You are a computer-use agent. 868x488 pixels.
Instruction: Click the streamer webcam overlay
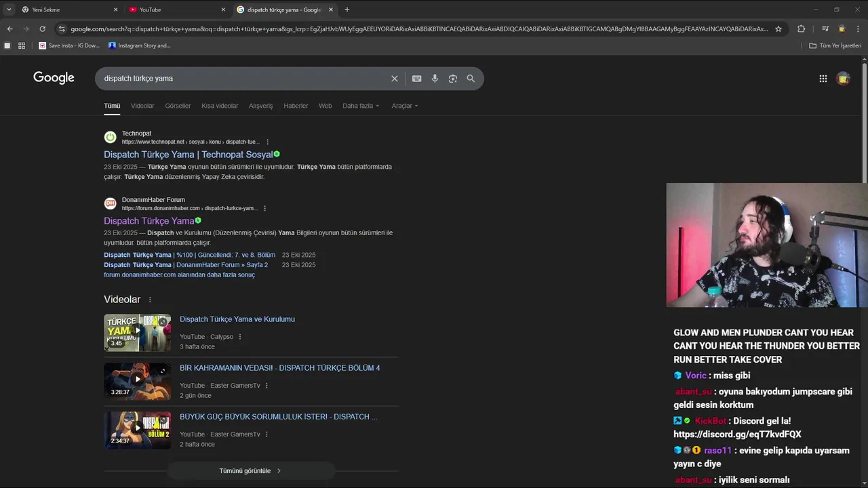[767, 245]
